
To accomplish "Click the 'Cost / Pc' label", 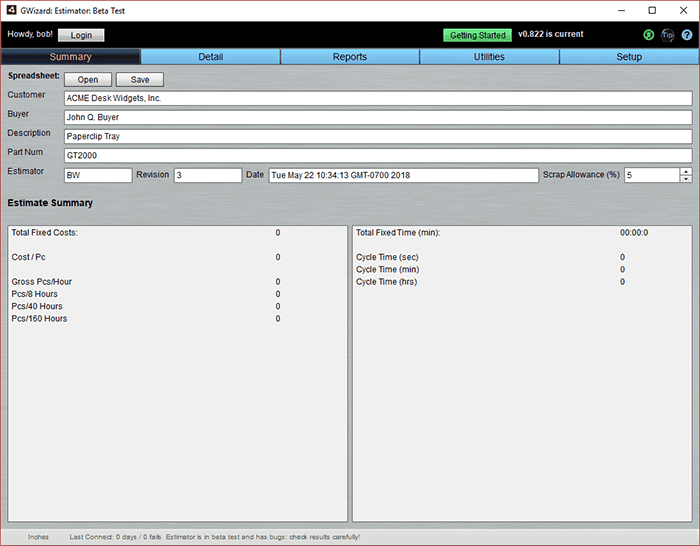I will coord(28,257).
